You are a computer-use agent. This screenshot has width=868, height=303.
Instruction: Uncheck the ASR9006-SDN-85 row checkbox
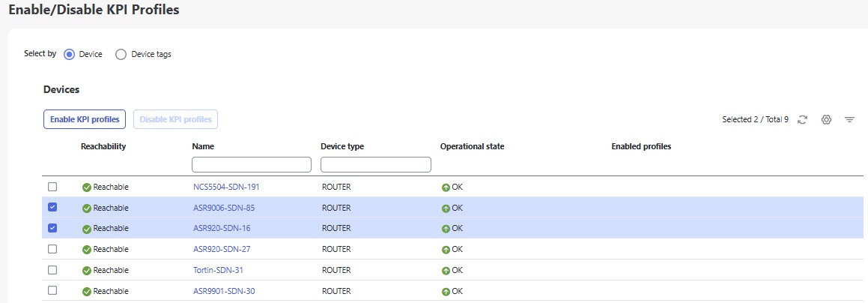(x=52, y=207)
